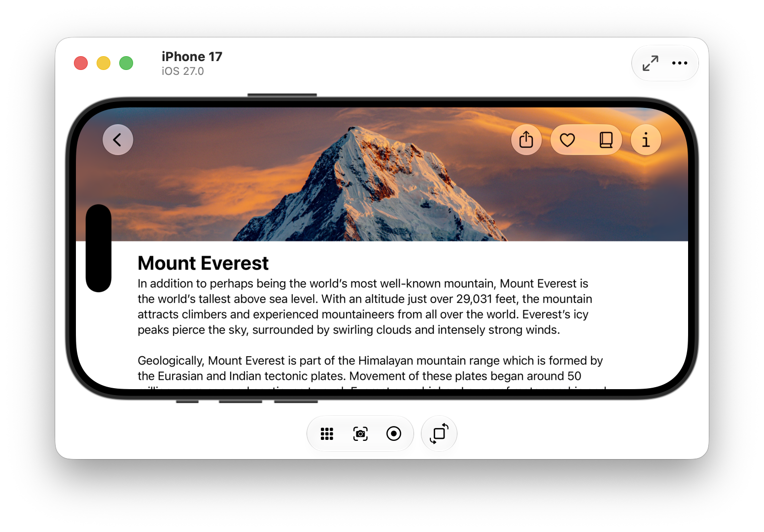Close the simulator window
The width and height of the screenshot is (764, 532).
(x=81, y=63)
